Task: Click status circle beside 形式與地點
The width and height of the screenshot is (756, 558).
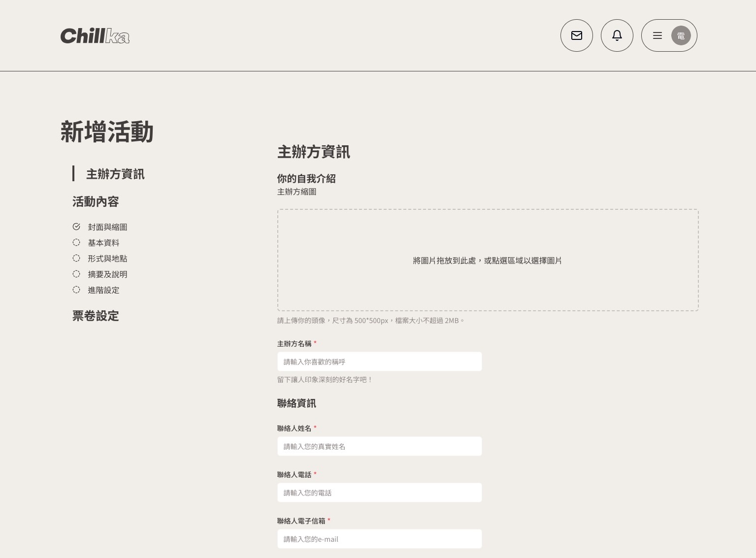Action: [x=76, y=258]
